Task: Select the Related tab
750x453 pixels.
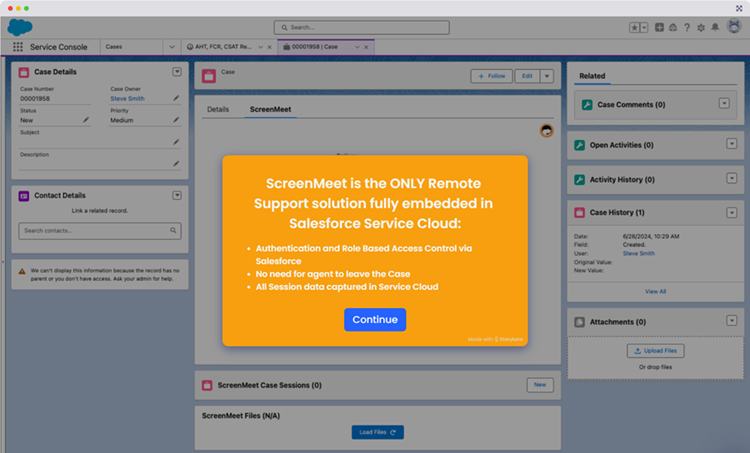Action: 592,76
